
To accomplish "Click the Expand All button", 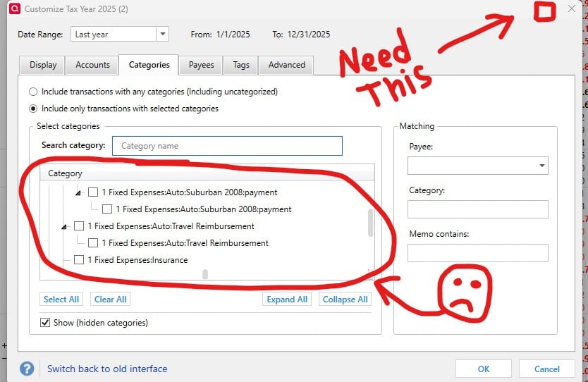I will pos(287,299).
